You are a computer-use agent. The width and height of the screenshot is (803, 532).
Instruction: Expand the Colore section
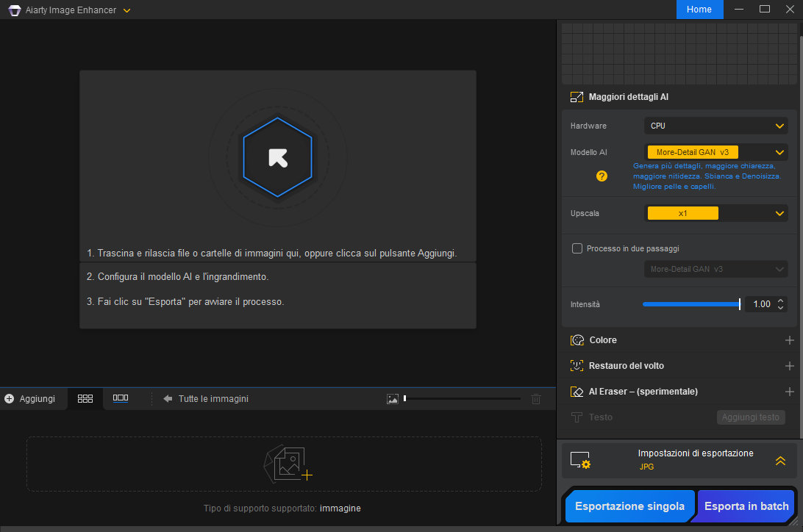(789, 340)
